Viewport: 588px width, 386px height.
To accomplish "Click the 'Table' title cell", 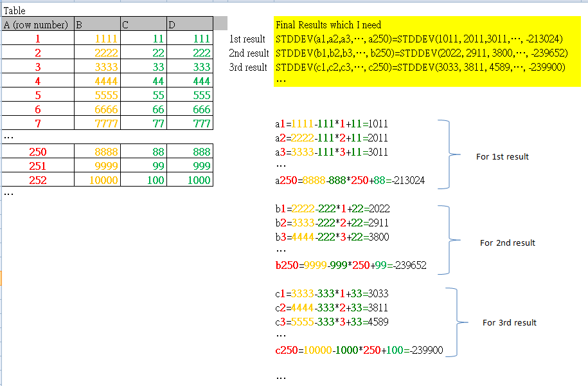I will point(15,11).
